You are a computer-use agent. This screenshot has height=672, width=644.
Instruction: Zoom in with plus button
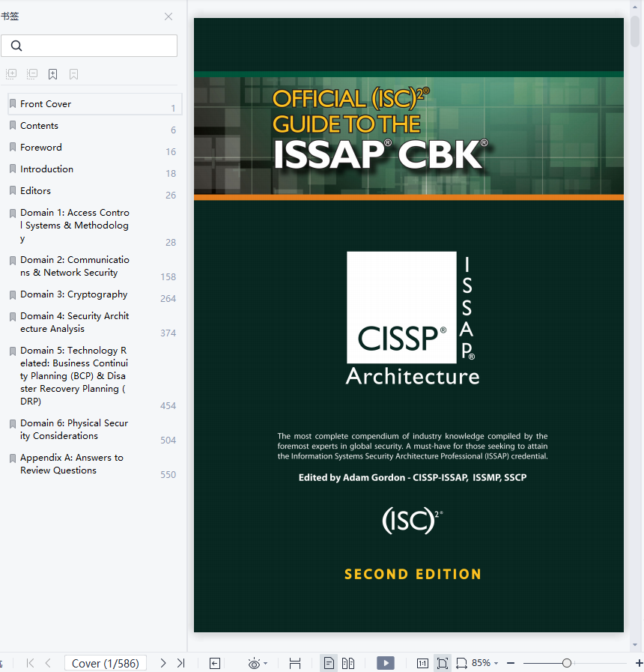[639, 663]
